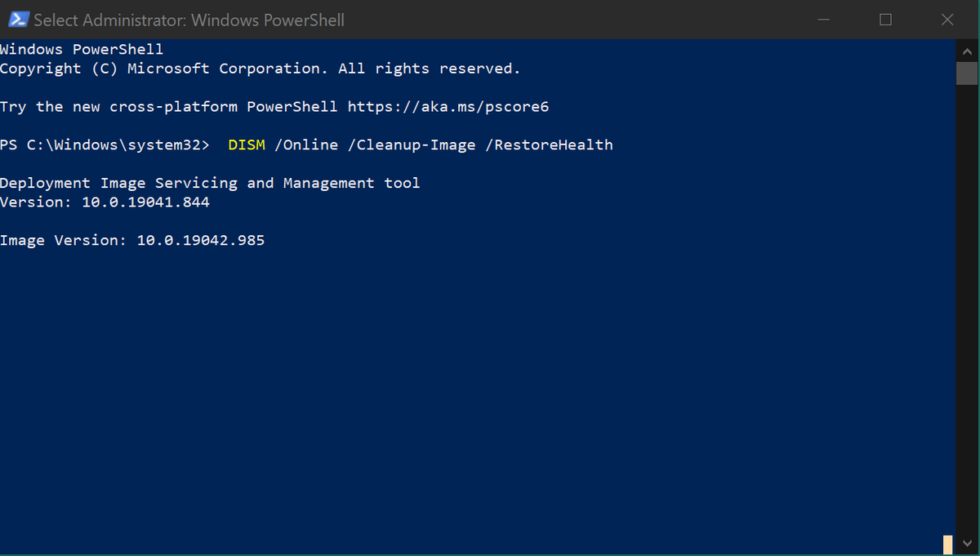Select the yellow DISM keyword
Image resolution: width=980 pixels, height=556 pixels.
[x=247, y=145]
